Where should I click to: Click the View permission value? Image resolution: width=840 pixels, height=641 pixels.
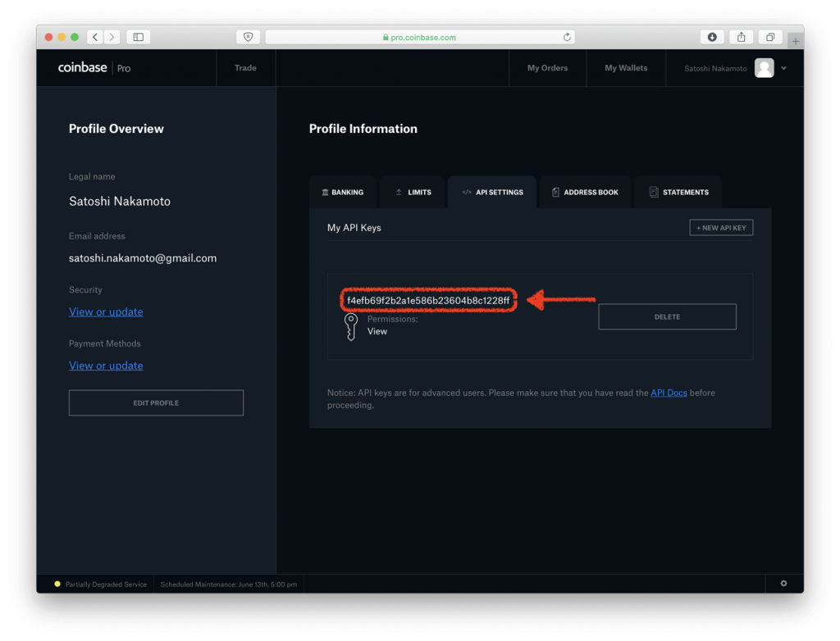[377, 331]
